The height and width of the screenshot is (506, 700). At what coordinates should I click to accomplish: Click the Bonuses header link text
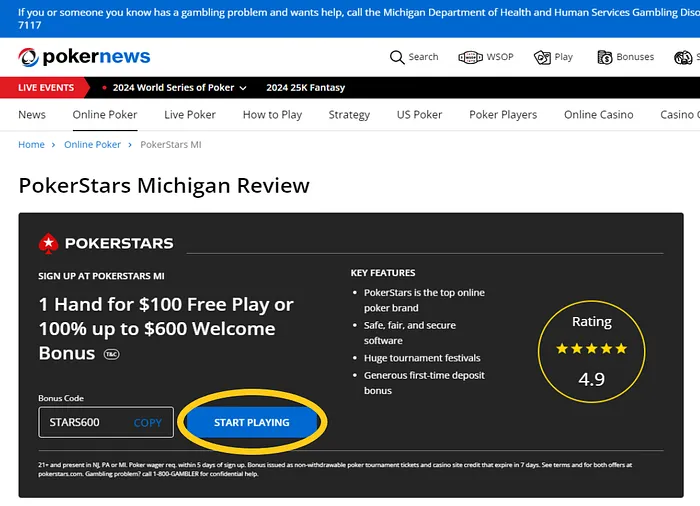click(635, 57)
